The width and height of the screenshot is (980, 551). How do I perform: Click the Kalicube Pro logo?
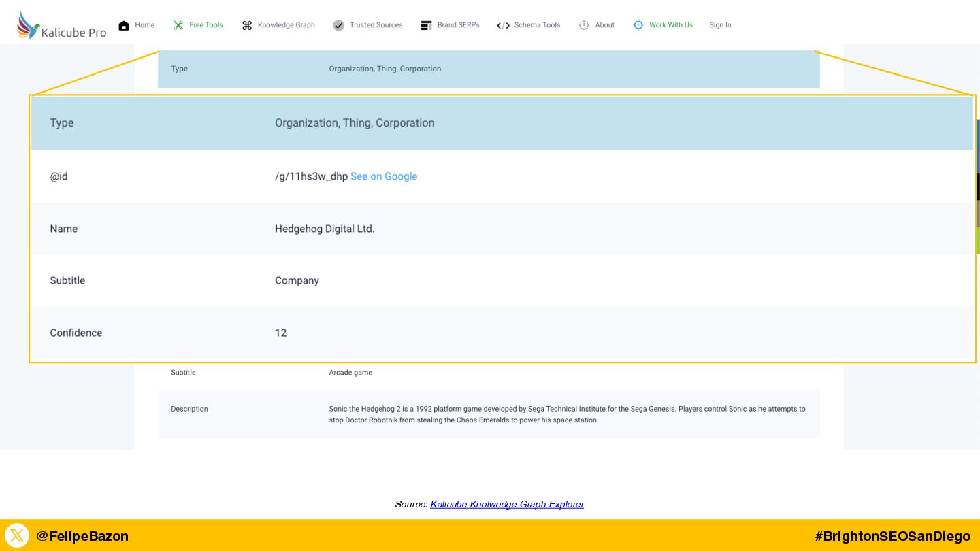[62, 25]
